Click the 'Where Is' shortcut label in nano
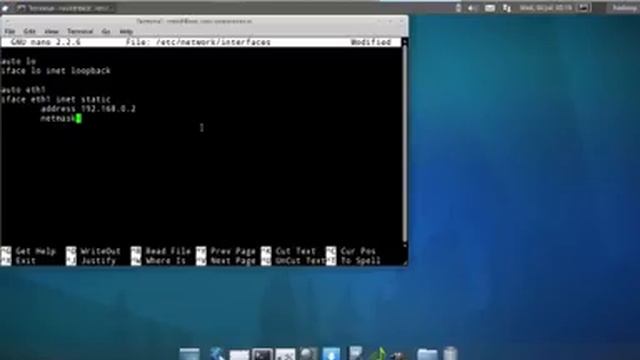 click(166, 260)
